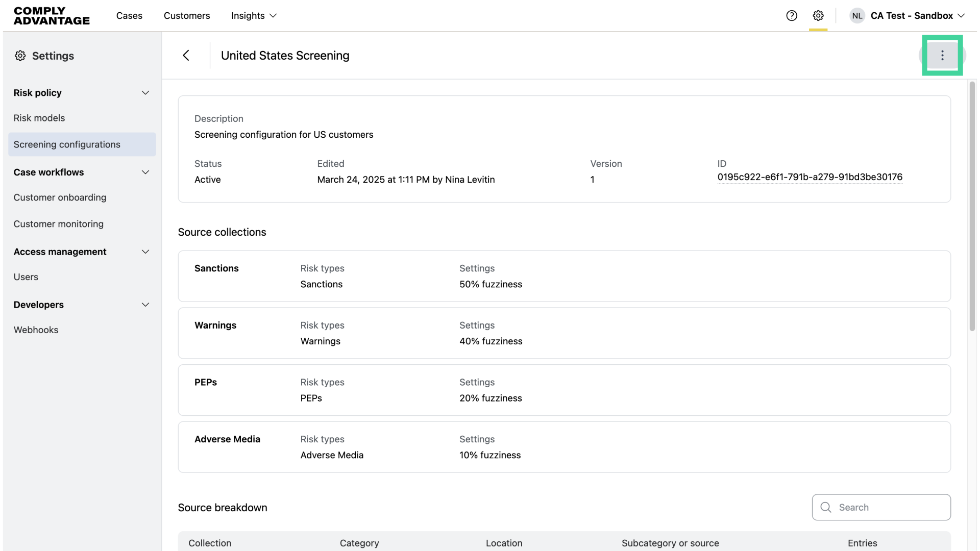Click the vertical page scrollbar
The width and height of the screenshot is (980, 551).
972,207
